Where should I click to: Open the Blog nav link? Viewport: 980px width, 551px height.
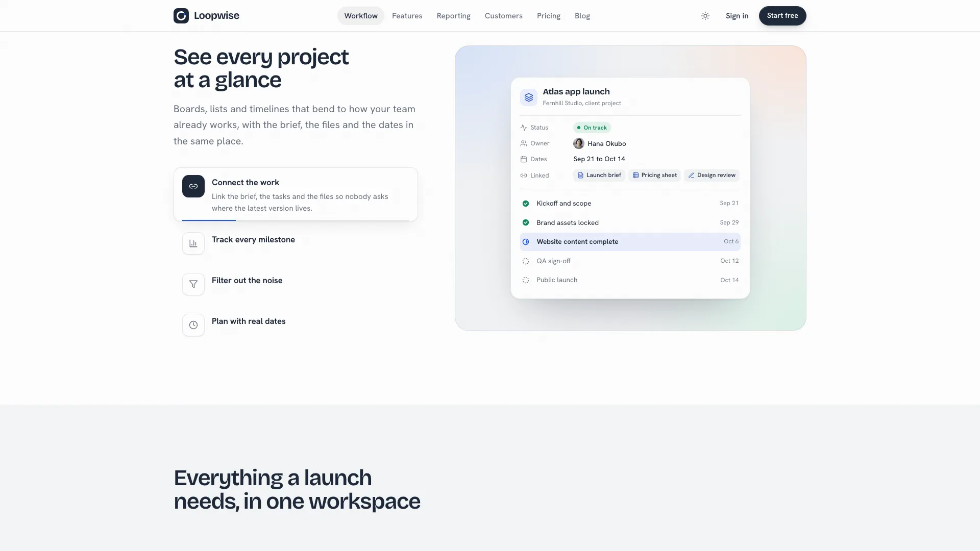tap(582, 16)
